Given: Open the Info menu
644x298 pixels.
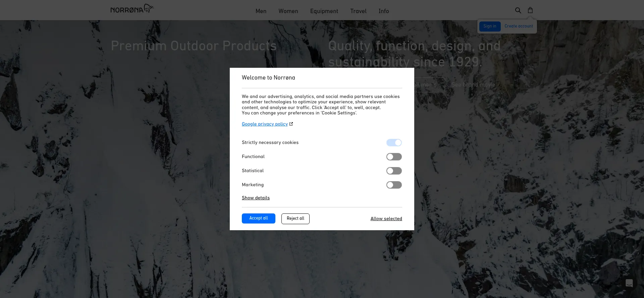Looking at the screenshot, I should (384, 11).
